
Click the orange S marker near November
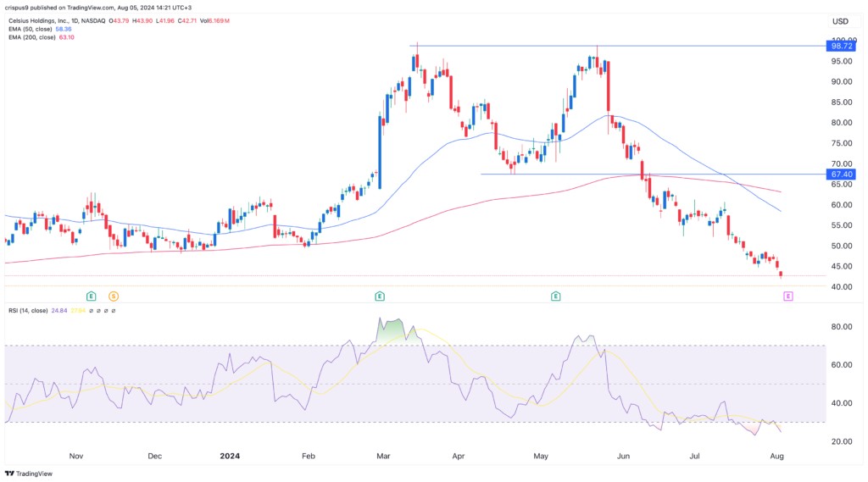(x=113, y=296)
